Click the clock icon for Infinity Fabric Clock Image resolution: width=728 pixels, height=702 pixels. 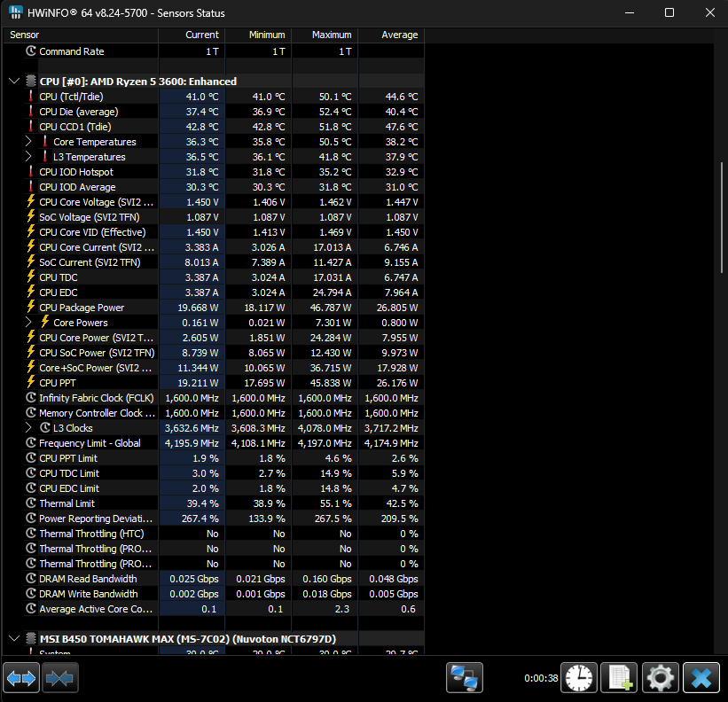click(x=31, y=398)
